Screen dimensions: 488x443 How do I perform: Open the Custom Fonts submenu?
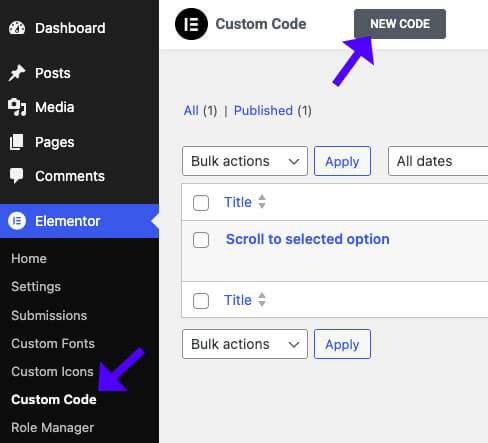[53, 343]
